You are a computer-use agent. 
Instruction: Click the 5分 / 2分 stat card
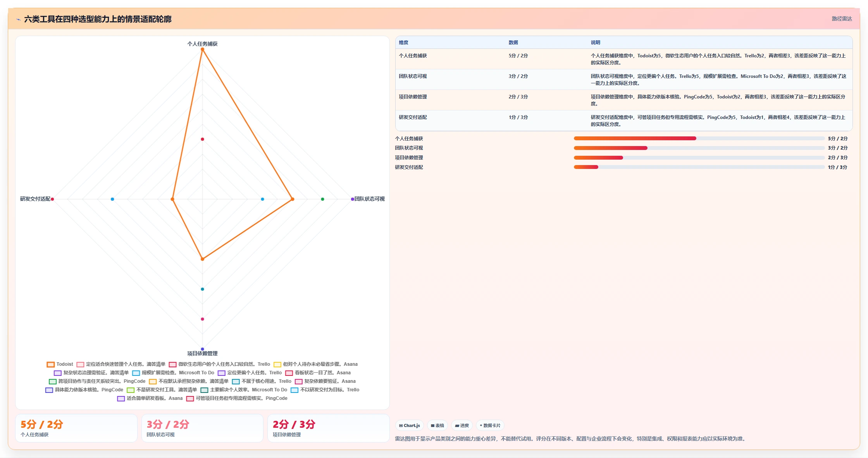click(x=76, y=428)
